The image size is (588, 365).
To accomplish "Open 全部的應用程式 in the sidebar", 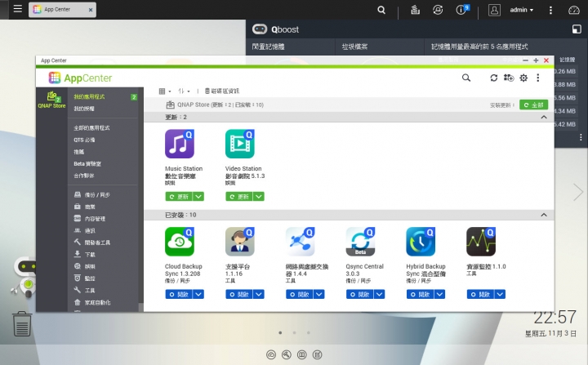I will pos(91,128).
